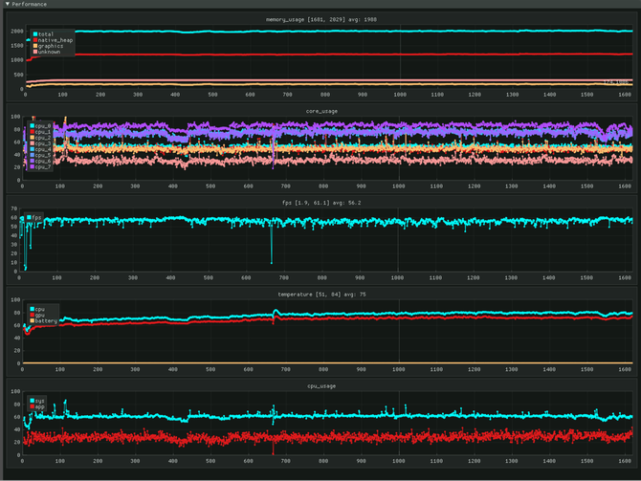
Task: Click the 'unknown' memory legend color square
Action: point(35,51)
